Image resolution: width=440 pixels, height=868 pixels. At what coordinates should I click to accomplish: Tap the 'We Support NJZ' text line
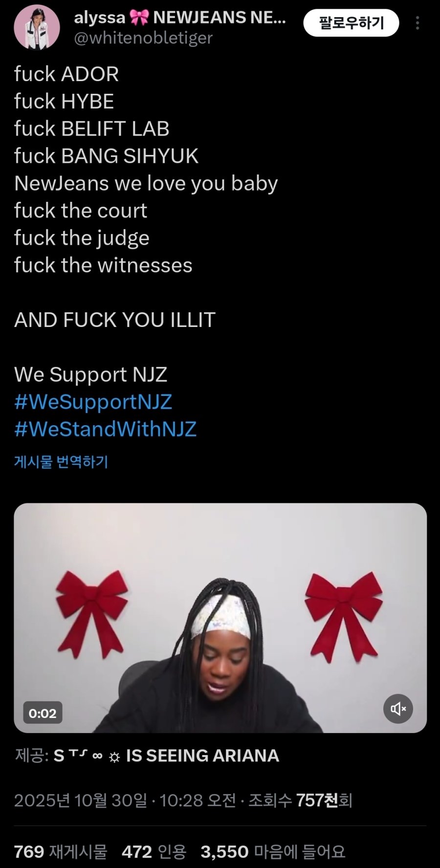coord(90,375)
